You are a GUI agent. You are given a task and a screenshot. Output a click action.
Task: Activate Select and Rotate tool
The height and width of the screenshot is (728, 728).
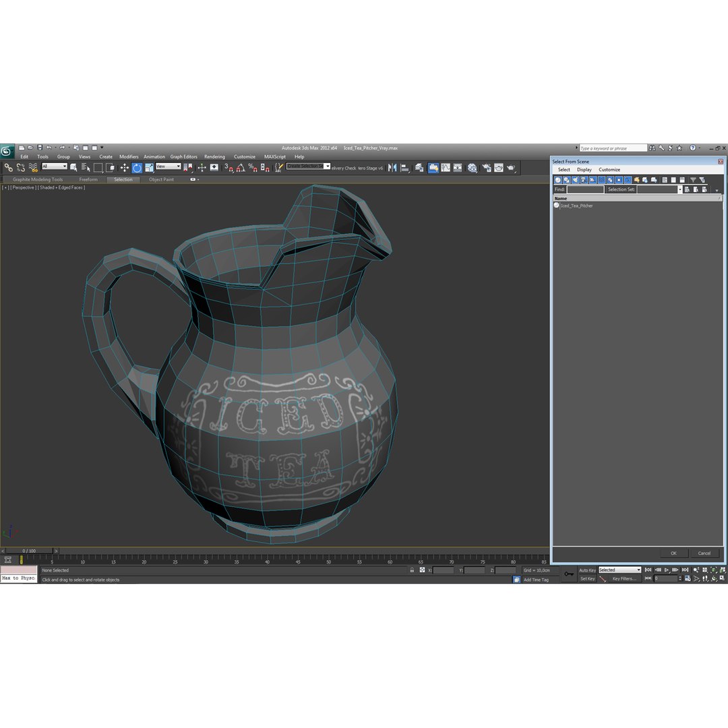pyautogui.click(x=137, y=168)
